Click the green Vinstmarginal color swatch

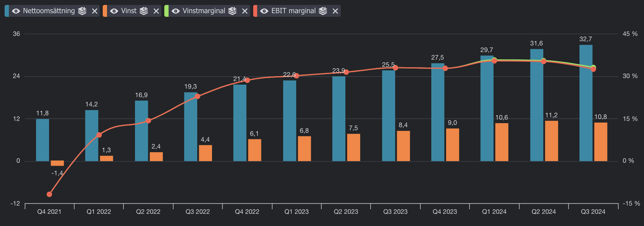click(x=167, y=11)
